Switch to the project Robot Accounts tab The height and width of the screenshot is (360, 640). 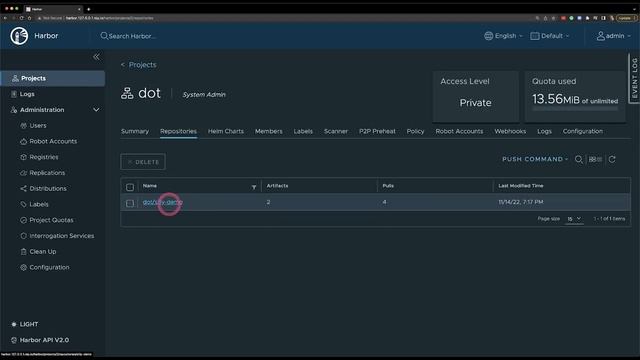tap(459, 131)
